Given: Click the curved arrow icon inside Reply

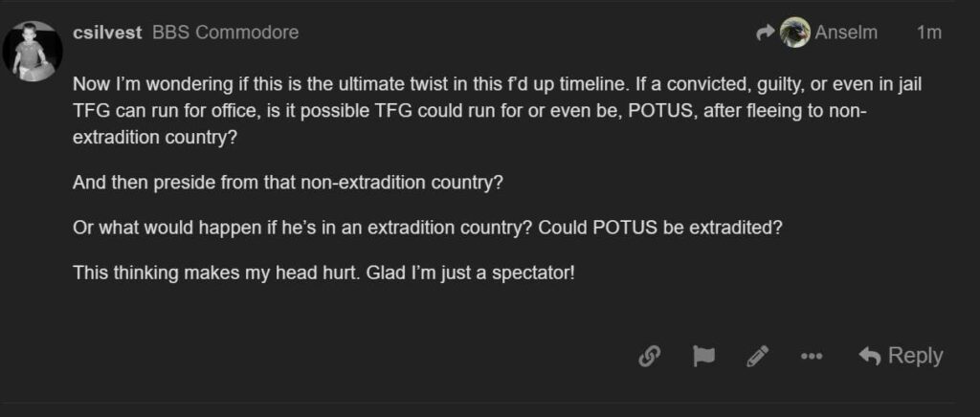Looking at the screenshot, I should pos(869,357).
